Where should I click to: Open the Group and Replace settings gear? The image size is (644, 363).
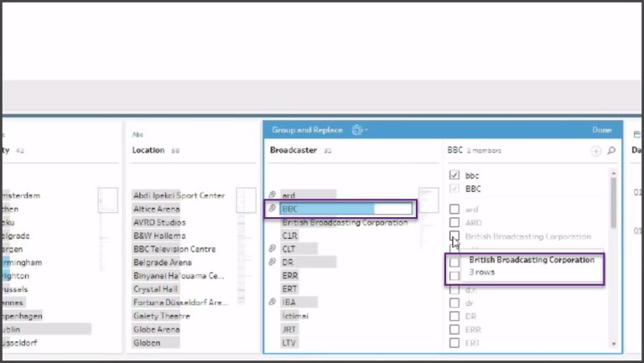coord(358,130)
